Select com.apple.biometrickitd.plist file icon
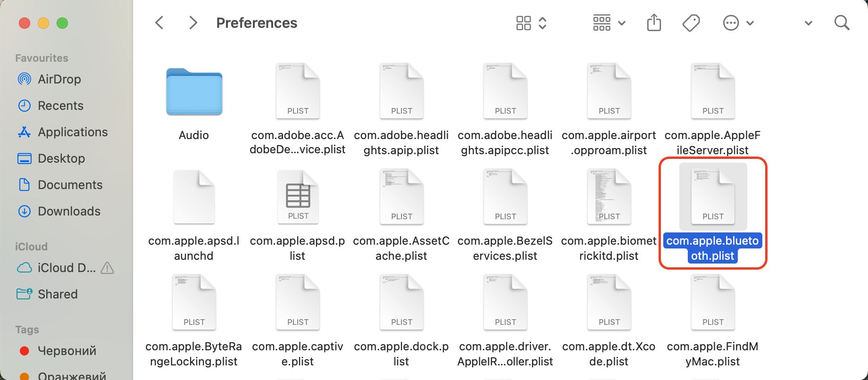Viewport: 868px width, 380px height. (x=609, y=196)
